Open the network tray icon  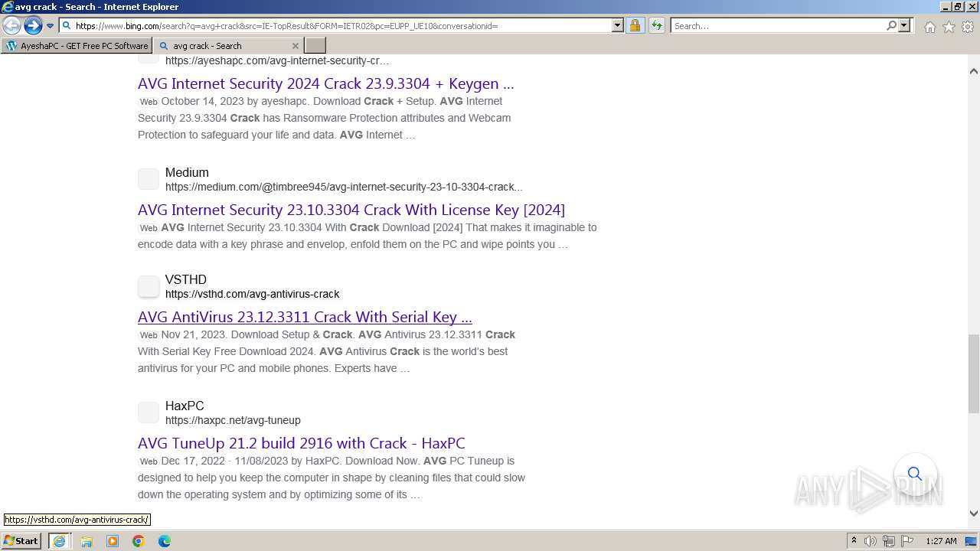tap(889, 541)
